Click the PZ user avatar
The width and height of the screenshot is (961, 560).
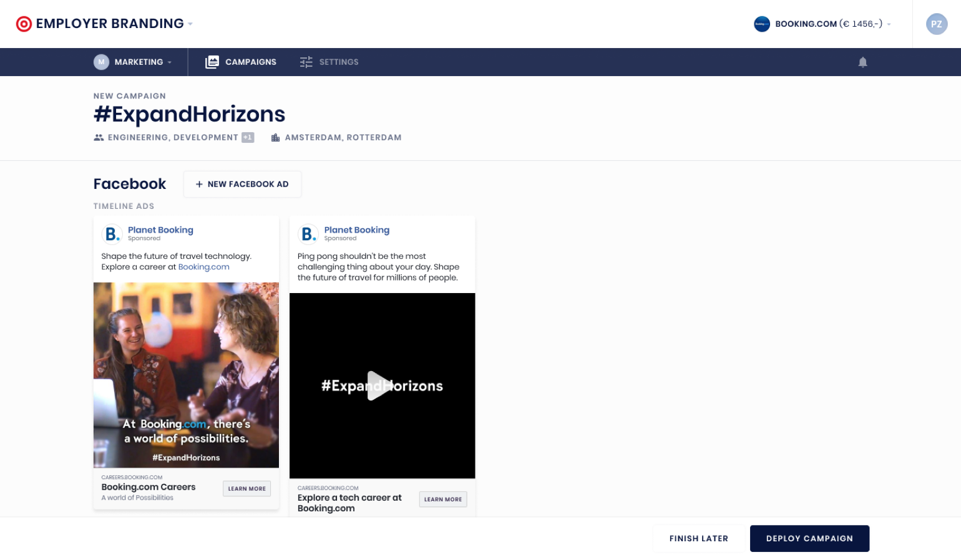point(936,24)
